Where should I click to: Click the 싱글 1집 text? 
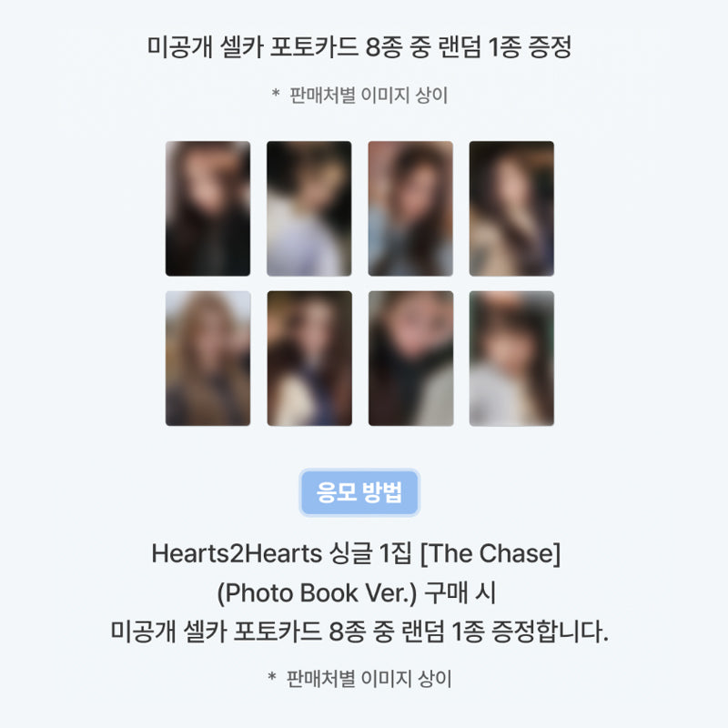pos(370,553)
